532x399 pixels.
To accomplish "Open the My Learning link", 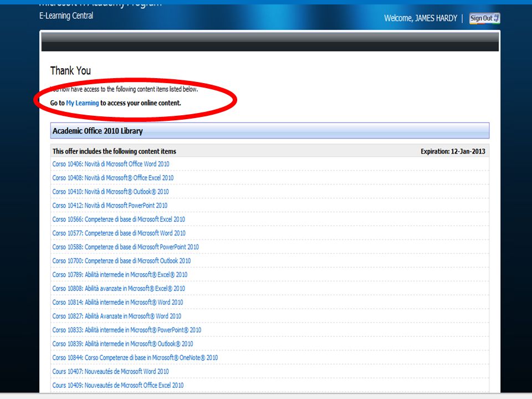I will tap(83, 103).
